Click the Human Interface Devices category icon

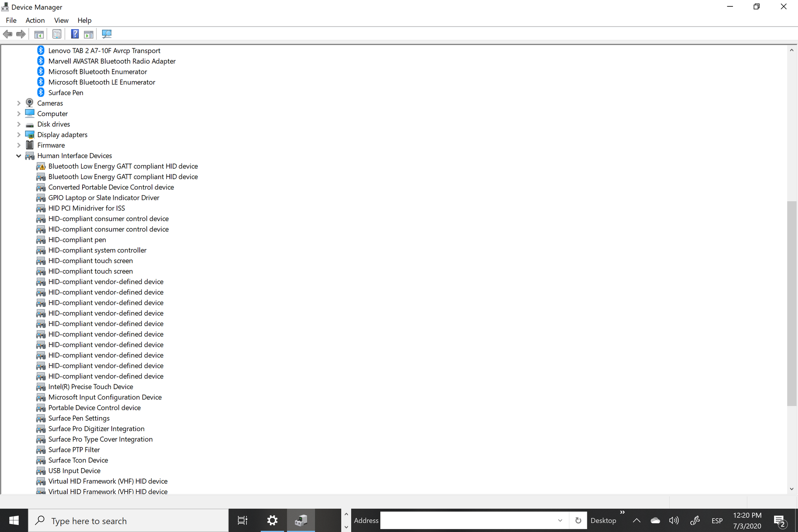click(x=30, y=156)
